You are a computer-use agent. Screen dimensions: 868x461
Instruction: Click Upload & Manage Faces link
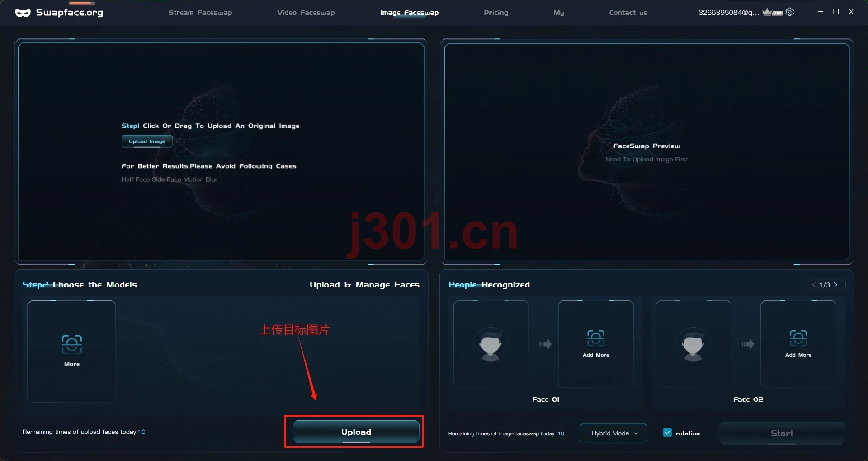pos(364,285)
